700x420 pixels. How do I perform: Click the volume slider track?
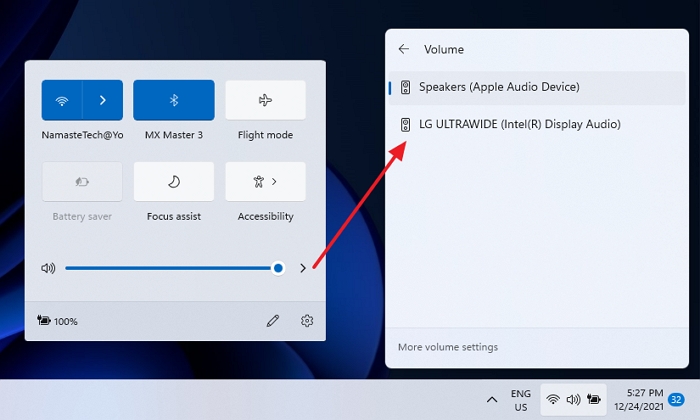pyautogui.click(x=171, y=268)
